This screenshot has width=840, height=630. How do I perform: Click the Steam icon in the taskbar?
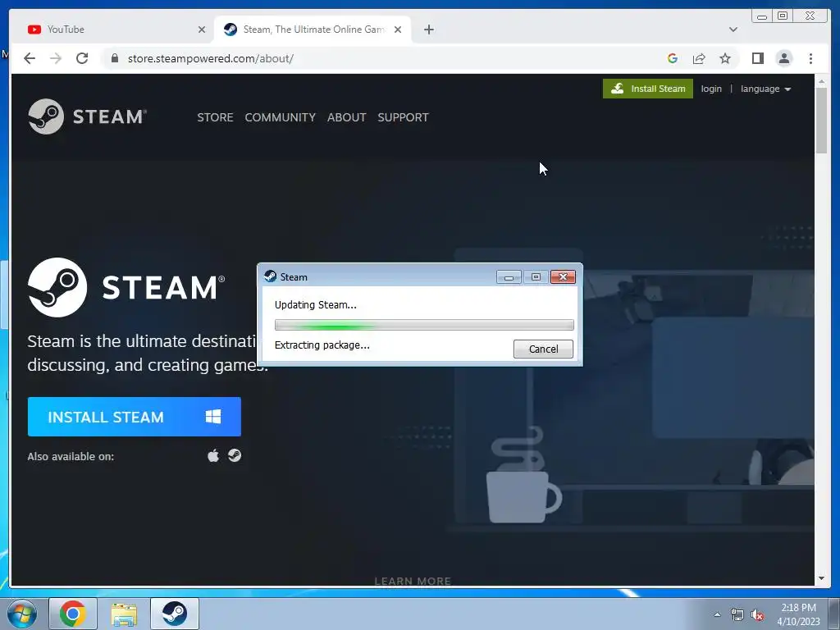[x=175, y=614]
